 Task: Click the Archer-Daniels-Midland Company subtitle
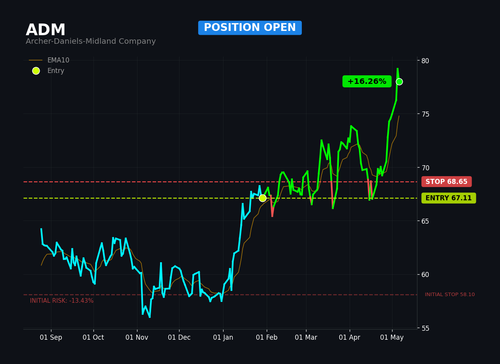tap(91, 41)
